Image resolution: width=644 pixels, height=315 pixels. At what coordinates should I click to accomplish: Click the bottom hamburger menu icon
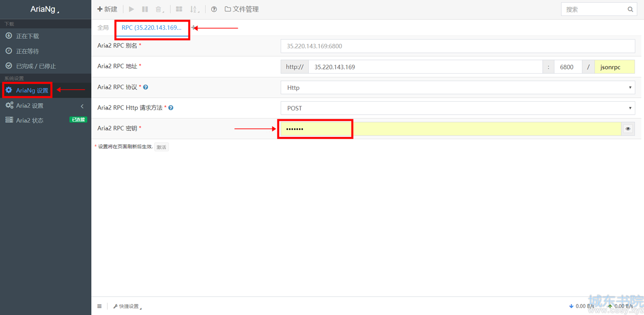pos(99,306)
